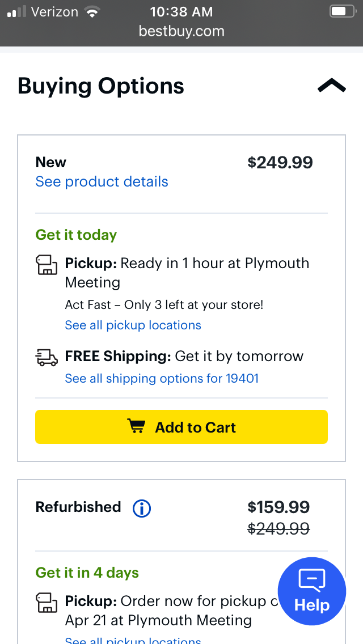Tap the Wi-Fi icon in status bar
Viewport: 363px width, 644px height.
coord(91,12)
